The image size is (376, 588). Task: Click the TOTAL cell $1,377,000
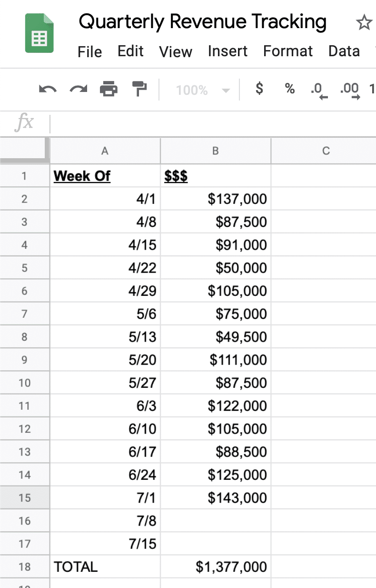(216, 567)
